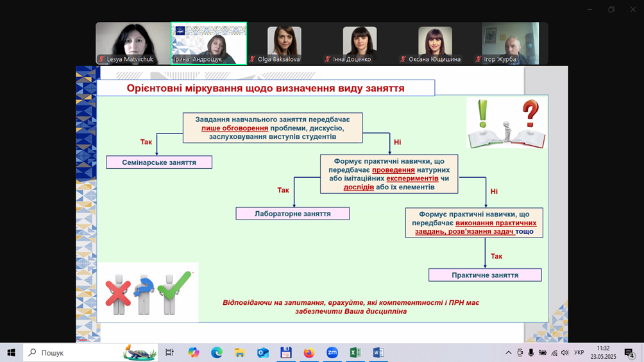The height and width of the screenshot is (362, 644).
Task: Select Інна Доценко's participant thumbnail
Action: [360, 43]
